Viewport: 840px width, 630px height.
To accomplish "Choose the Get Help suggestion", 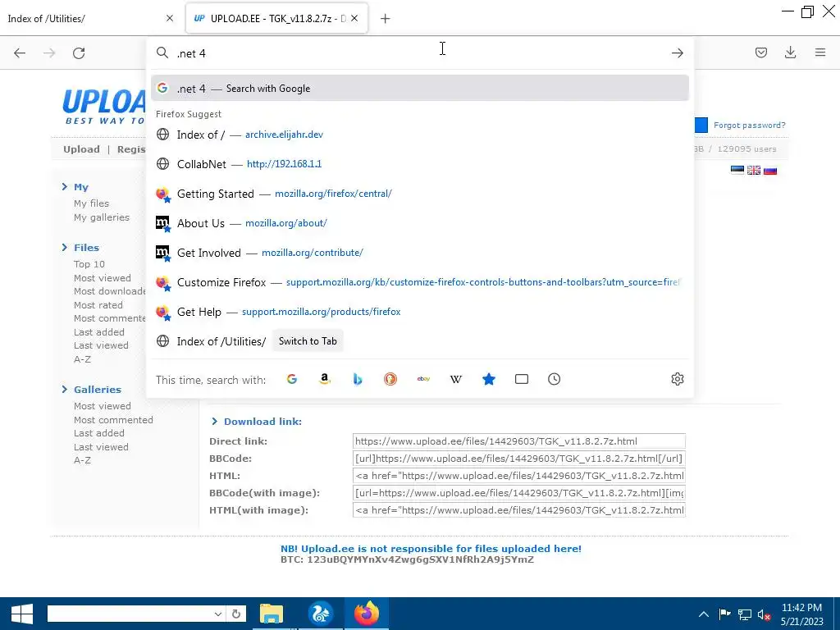I will click(x=419, y=311).
